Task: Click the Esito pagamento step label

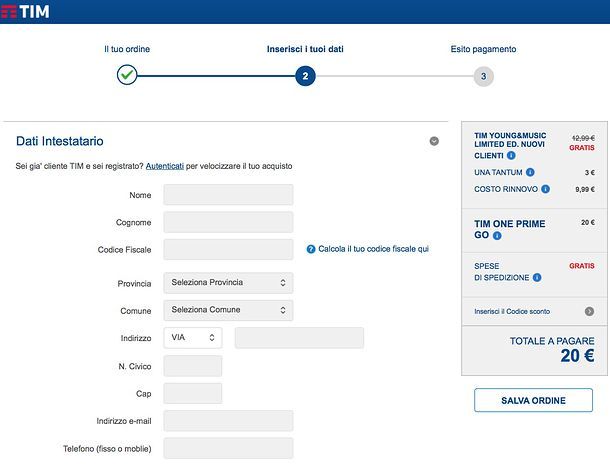Action: 484,49
